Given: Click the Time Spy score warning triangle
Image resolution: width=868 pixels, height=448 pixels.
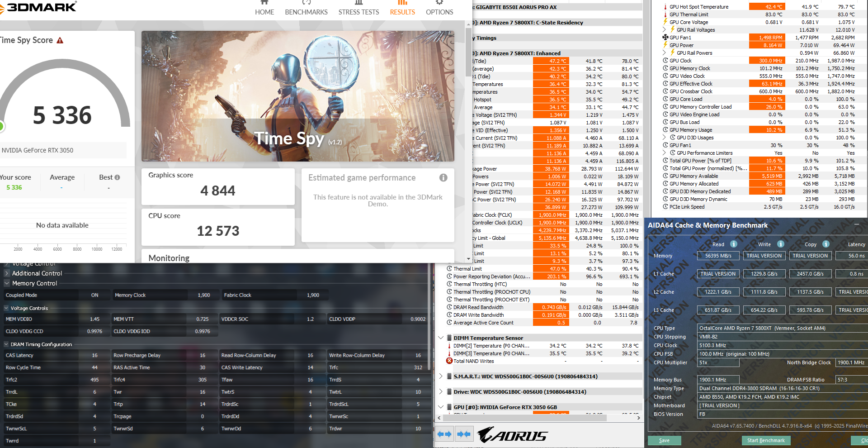Looking at the screenshot, I should tap(60, 41).
